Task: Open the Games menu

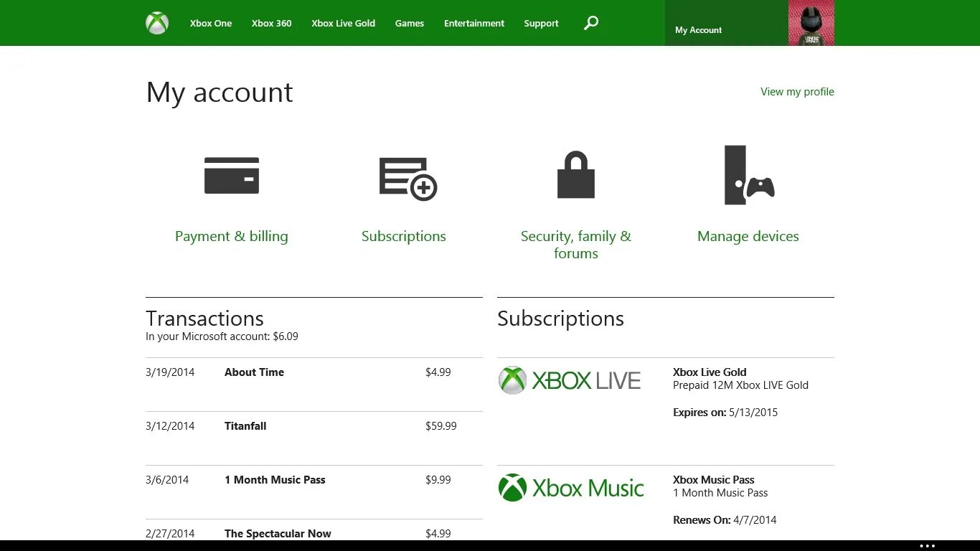Action: pos(409,23)
